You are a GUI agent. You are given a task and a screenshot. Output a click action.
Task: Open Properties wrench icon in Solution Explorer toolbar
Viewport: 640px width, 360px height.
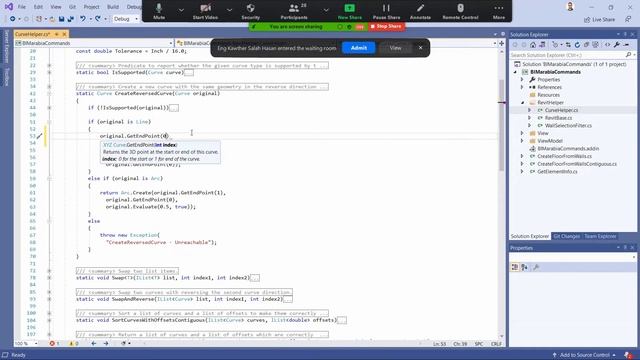point(617,45)
